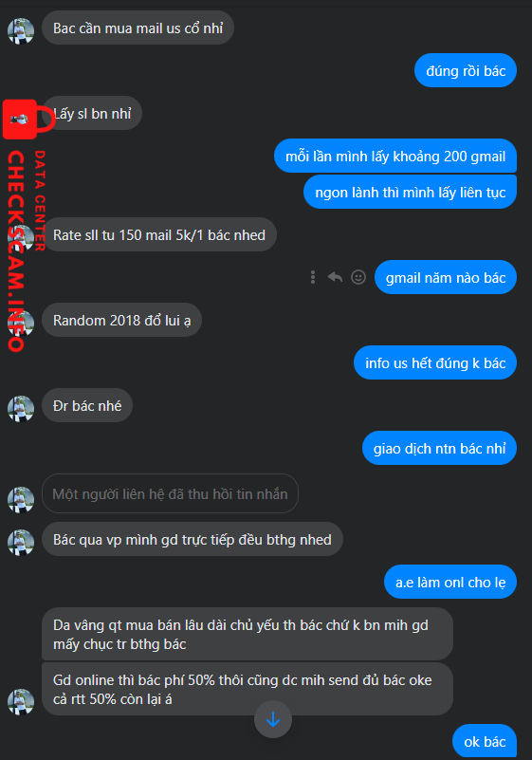The height and width of the screenshot is (760, 532).
Task: Click the red padlock watermark icon
Action: click(28, 119)
